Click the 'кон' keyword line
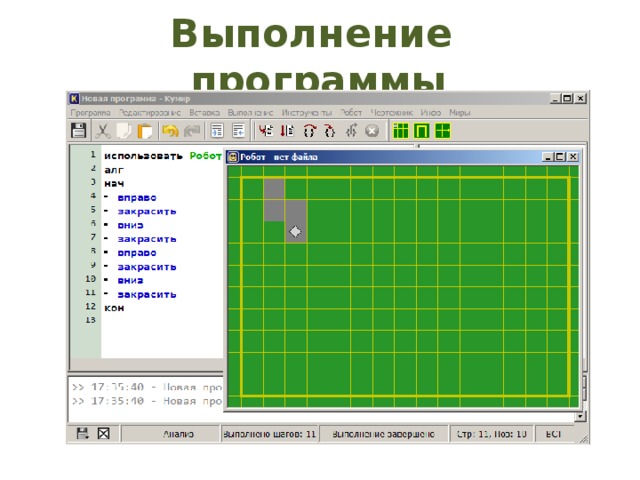This screenshot has height=480, width=640. pyautogui.click(x=114, y=308)
